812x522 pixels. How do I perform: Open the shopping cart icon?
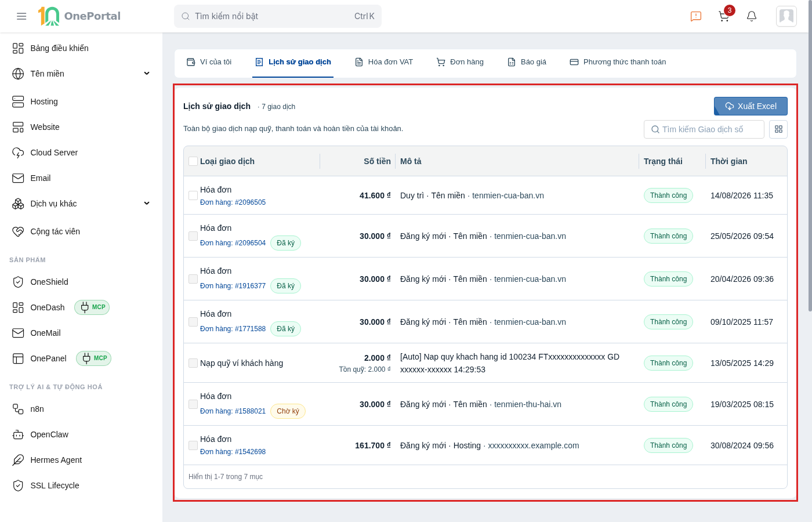click(x=724, y=16)
